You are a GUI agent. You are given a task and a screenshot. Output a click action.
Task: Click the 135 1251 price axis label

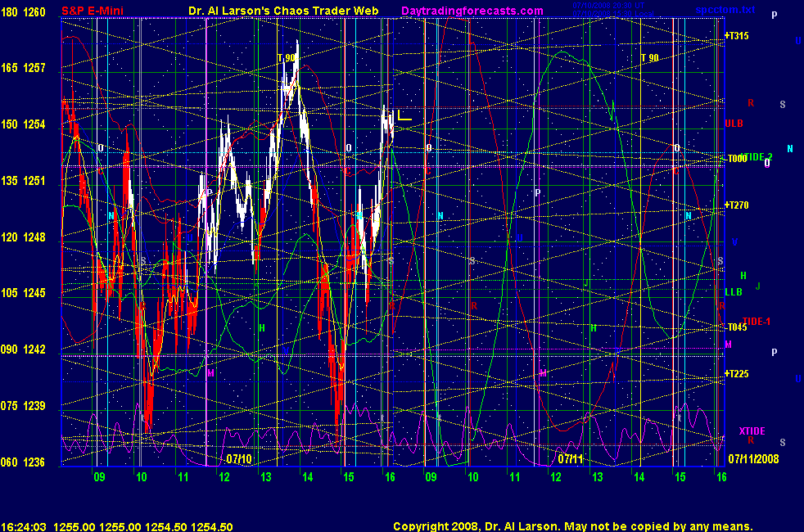coord(23,181)
